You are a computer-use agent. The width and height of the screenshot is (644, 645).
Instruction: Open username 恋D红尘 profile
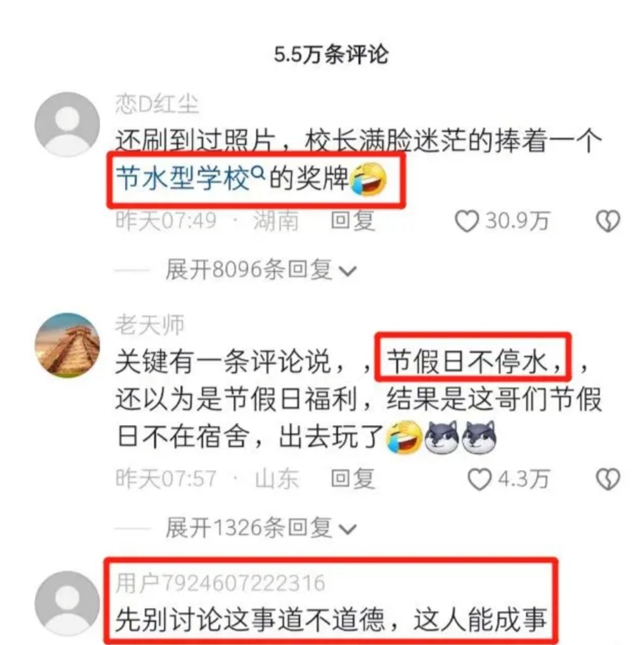tap(156, 104)
